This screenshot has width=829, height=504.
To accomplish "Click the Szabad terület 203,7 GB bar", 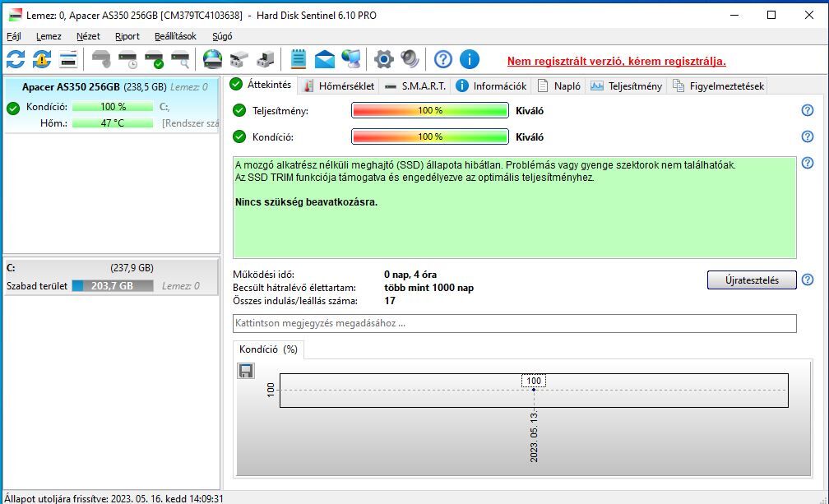I will 113,286.
